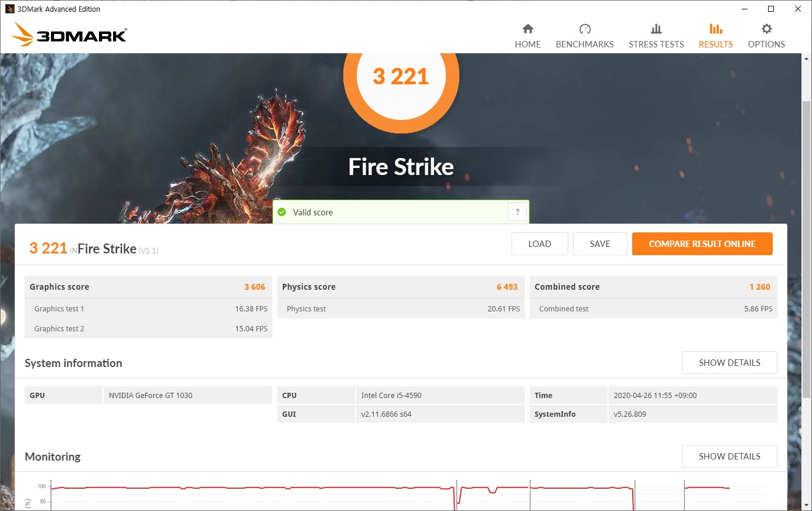Click the Results chart icon

coord(716,29)
